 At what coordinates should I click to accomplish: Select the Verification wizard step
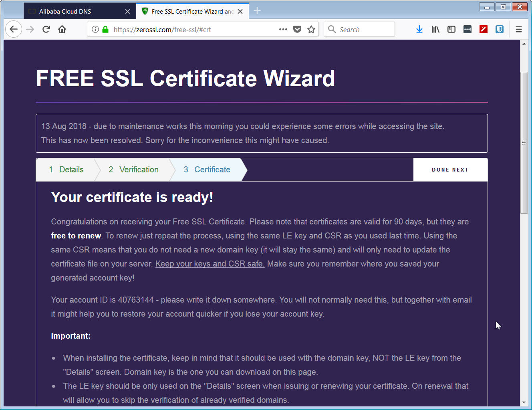134,170
